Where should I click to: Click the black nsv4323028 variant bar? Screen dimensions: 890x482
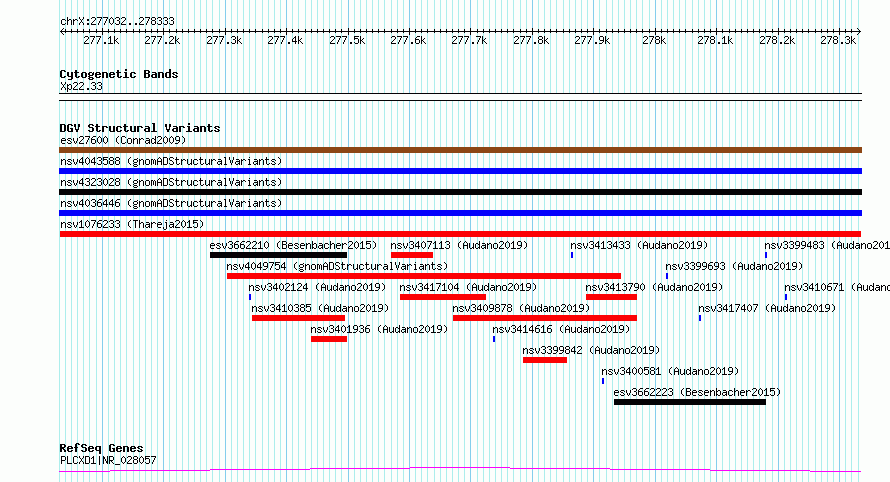pyautogui.click(x=460, y=192)
